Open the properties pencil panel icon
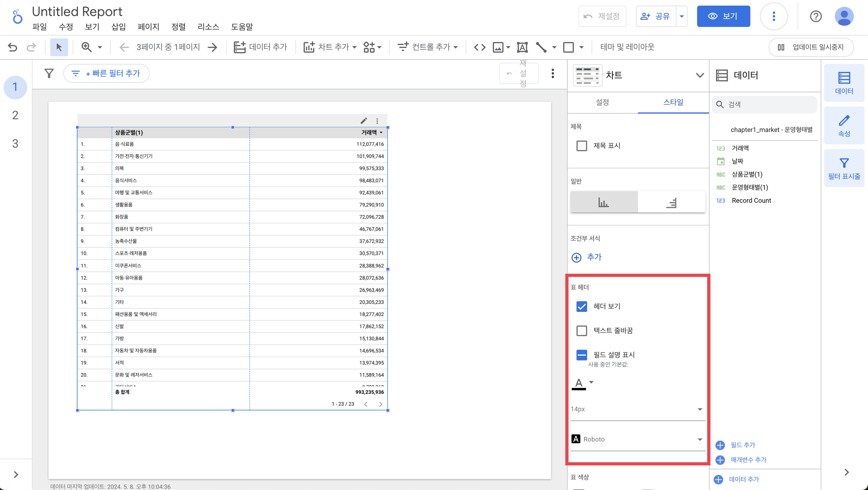Image resolution: width=868 pixels, height=490 pixels. [844, 125]
